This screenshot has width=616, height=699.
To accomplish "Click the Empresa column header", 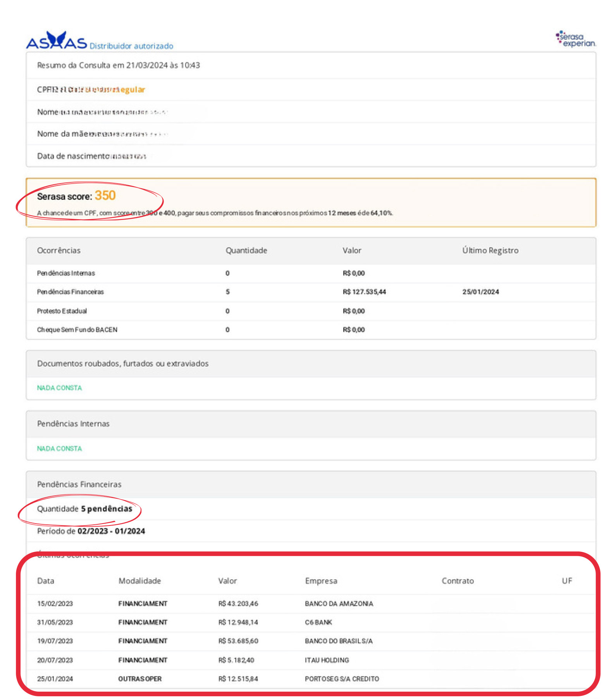I will 321,581.
